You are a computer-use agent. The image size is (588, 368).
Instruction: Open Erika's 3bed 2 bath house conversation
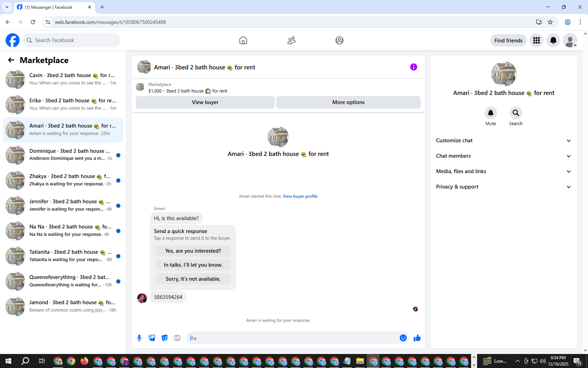63,105
